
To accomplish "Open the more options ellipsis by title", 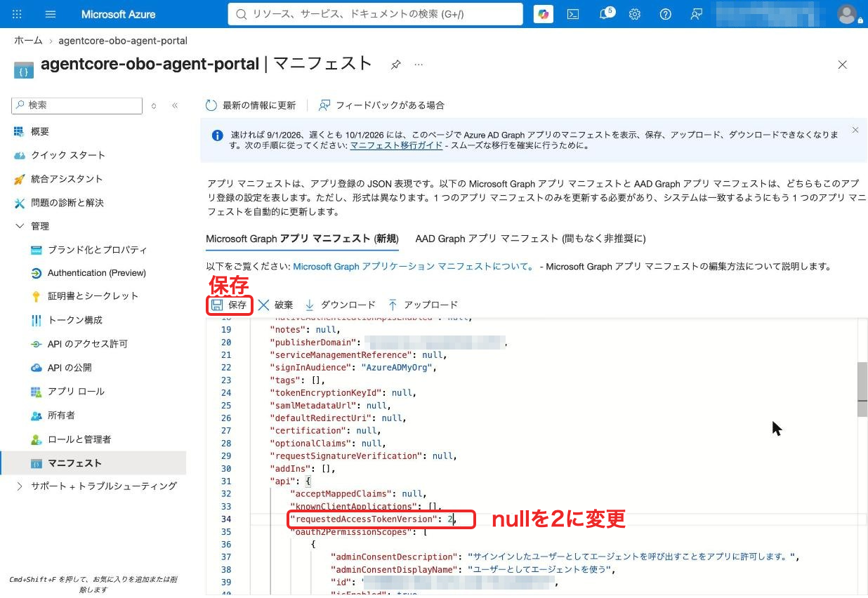I will click(419, 65).
